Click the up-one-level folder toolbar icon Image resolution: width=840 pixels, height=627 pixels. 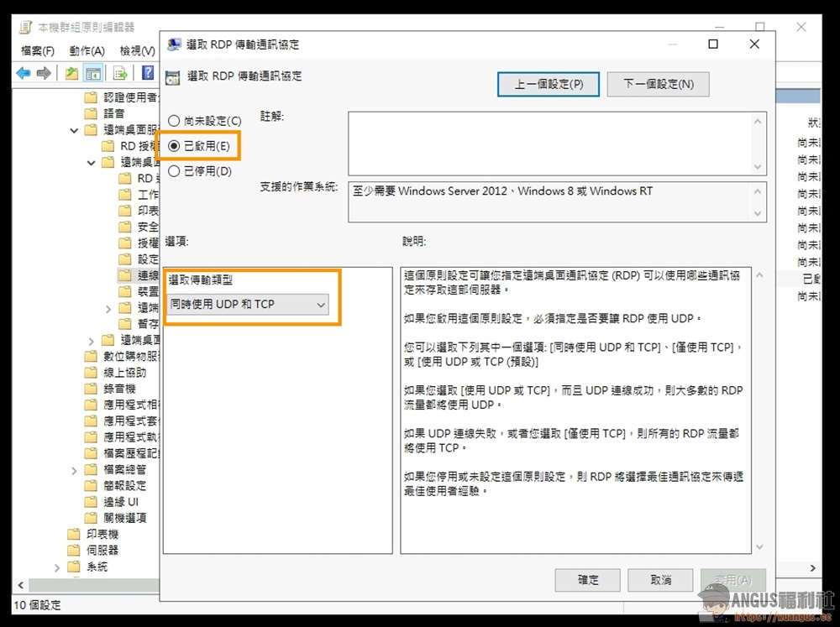coord(71,73)
